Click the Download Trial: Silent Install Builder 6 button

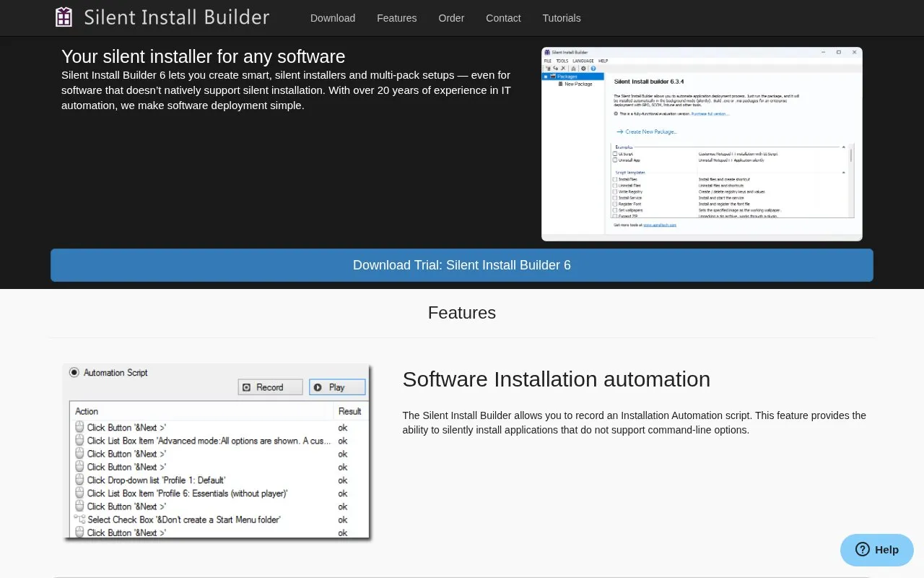462,265
